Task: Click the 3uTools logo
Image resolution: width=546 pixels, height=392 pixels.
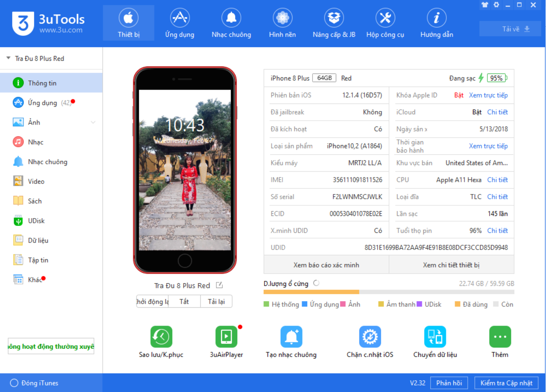Action: pyautogui.click(x=48, y=23)
